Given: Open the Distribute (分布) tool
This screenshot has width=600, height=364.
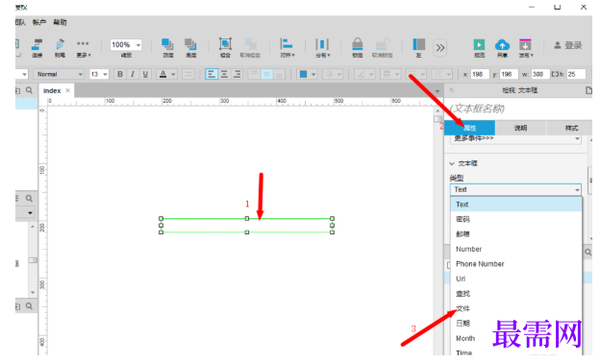Looking at the screenshot, I should pos(322,48).
